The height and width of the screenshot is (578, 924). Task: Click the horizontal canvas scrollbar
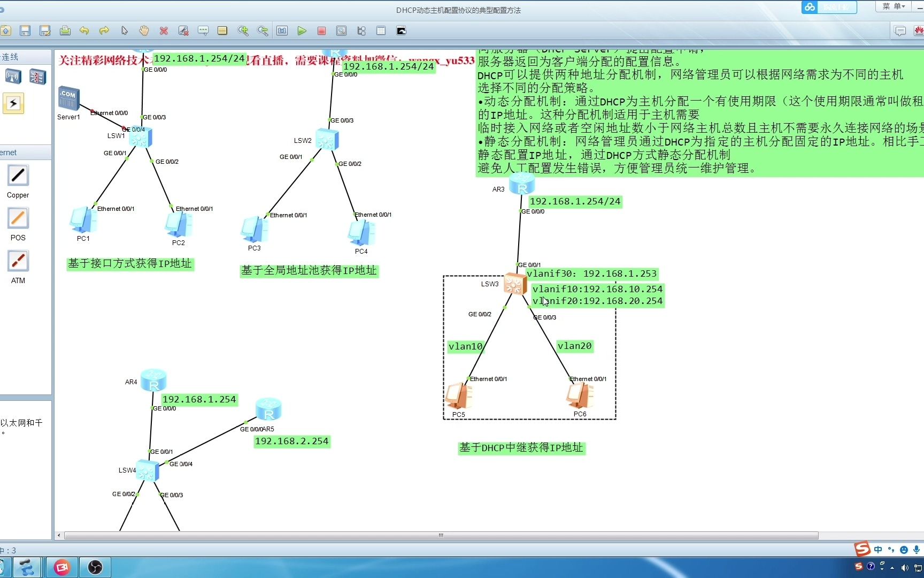tap(441, 535)
